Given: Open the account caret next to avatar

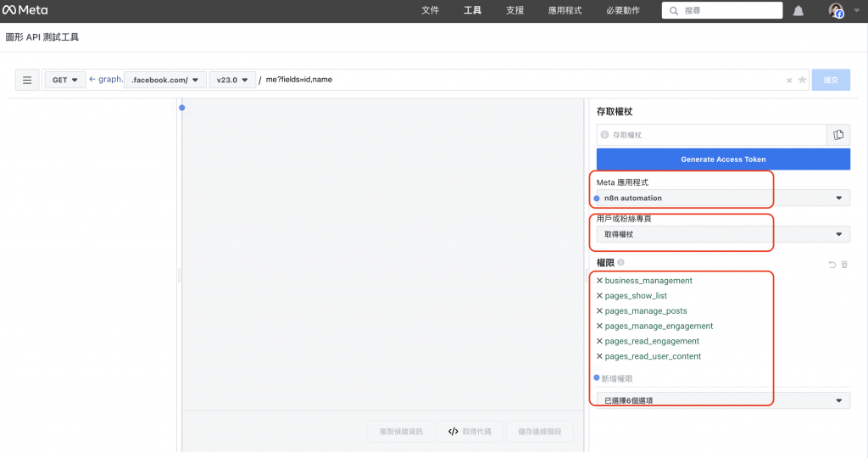Looking at the screenshot, I should (x=857, y=10).
